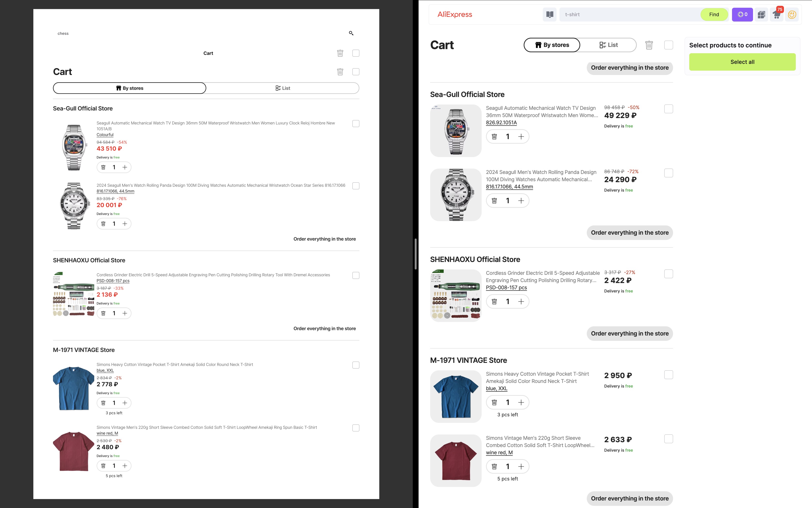The width and height of the screenshot is (812, 508).
Task: Click trash icon next to right Cart heading
Action: tap(649, 45)
